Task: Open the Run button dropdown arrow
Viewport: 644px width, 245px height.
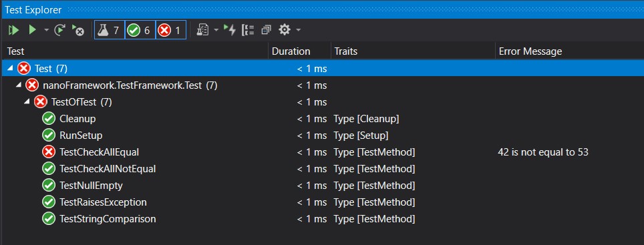Action: pyautogui.click(x=46, y=30)
